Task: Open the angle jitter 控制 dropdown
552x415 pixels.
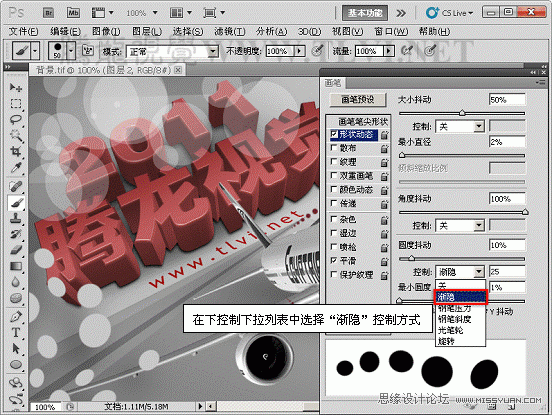Action: [460, 225]
